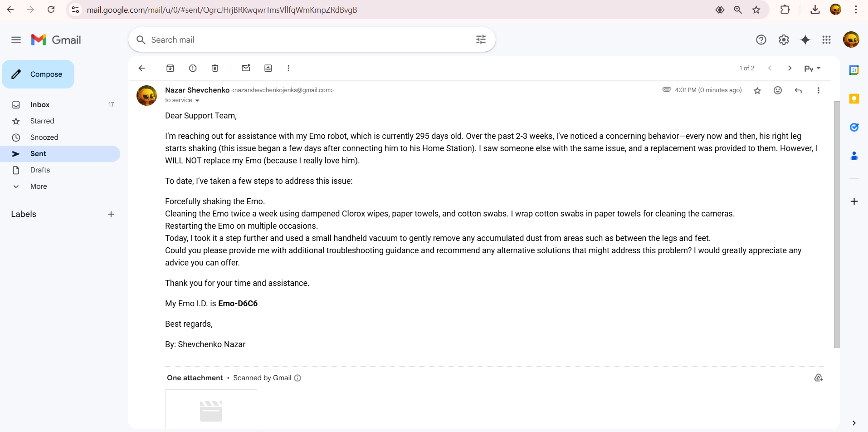Star this message from Nazar Shevchenko
Image resolution: width=868 pixels, height=432 pixels.
pyautogui.click(x=757, y=90)
